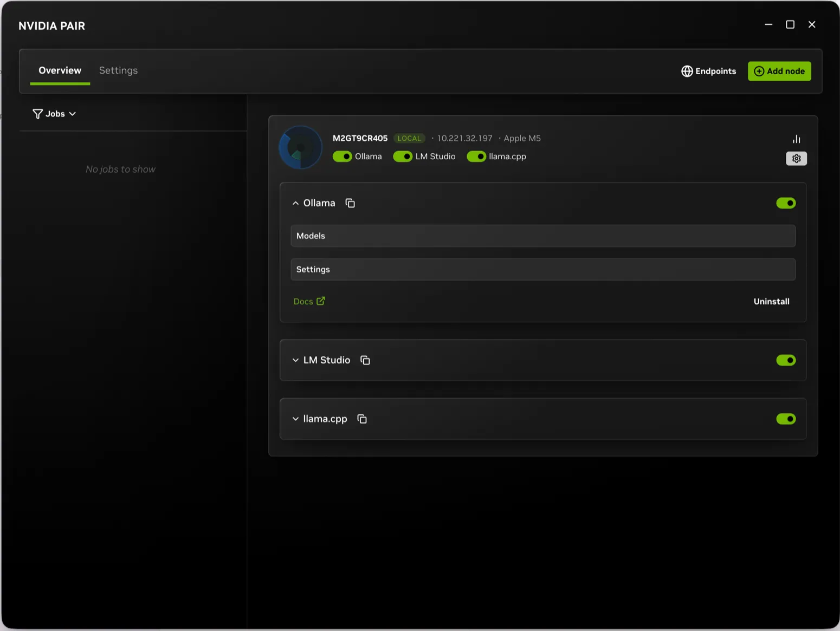Open node statistics bar chart icon
Image resolution: width=840 pixels, height=631 pixels.
coord(796,139)
